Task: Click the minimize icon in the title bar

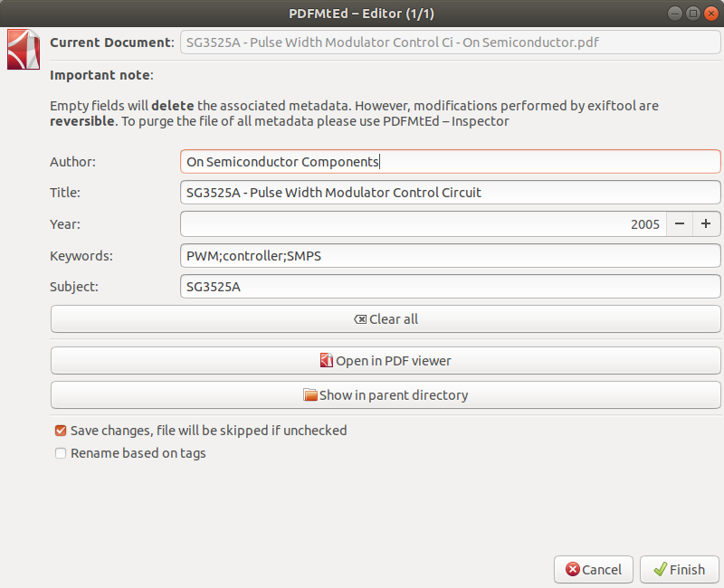Action: click(x=674, y=13)
